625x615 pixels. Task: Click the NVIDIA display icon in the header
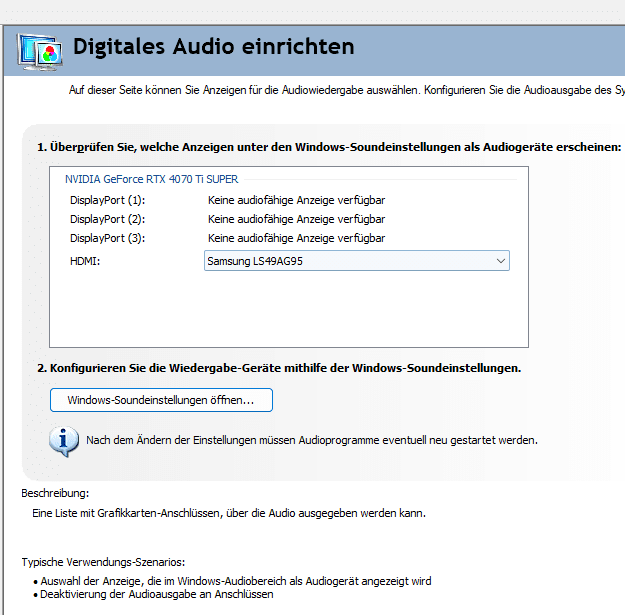[x=39, y=52]
